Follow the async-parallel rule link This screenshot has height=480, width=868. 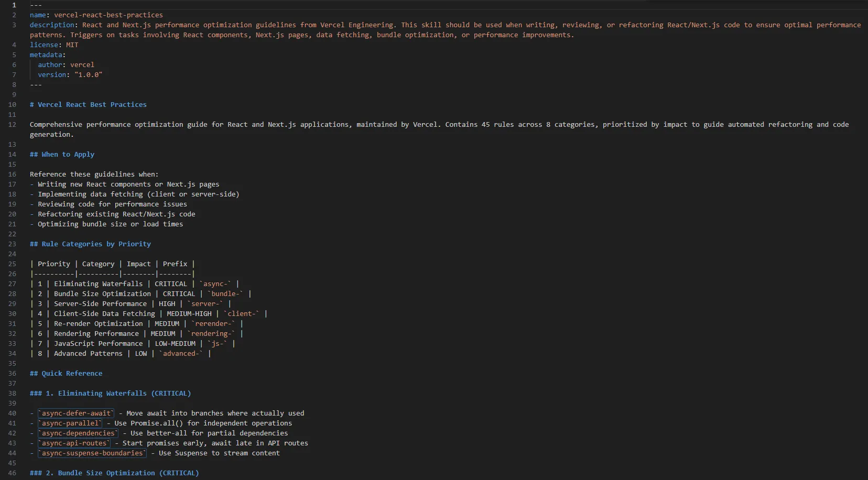(x=70, y=423)
